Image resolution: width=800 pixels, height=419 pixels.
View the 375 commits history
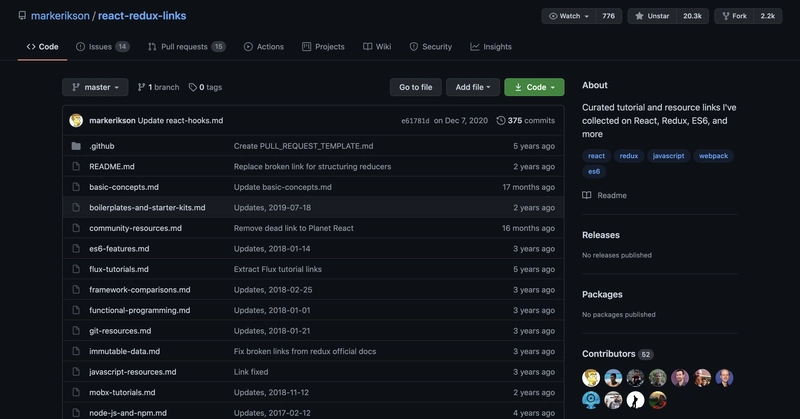coord(526,120)
